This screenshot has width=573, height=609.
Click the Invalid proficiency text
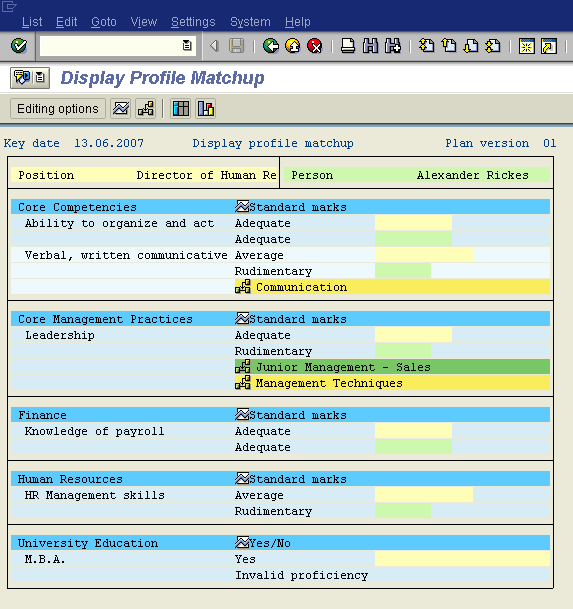[x=301, y=575]
